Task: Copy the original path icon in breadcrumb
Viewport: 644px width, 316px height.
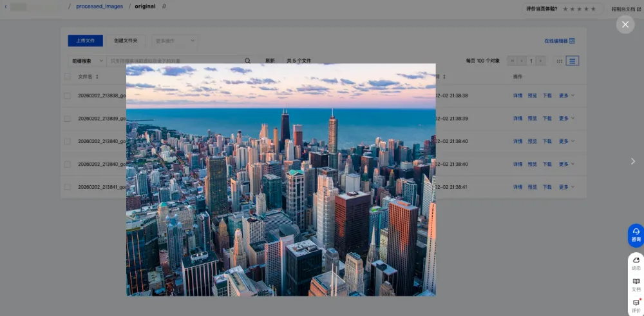Action: point(164,6)
